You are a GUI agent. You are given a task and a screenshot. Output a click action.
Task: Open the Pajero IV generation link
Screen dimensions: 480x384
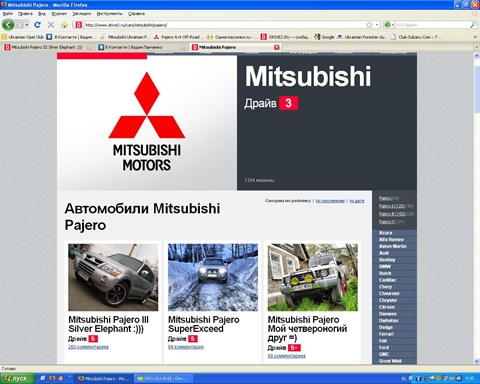[x=387, y=222]
